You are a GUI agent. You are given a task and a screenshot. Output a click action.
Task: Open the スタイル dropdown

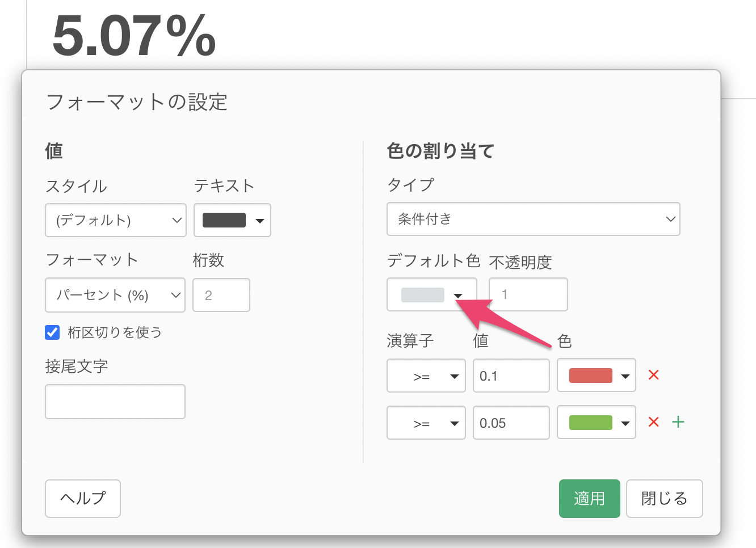point(116,220)
